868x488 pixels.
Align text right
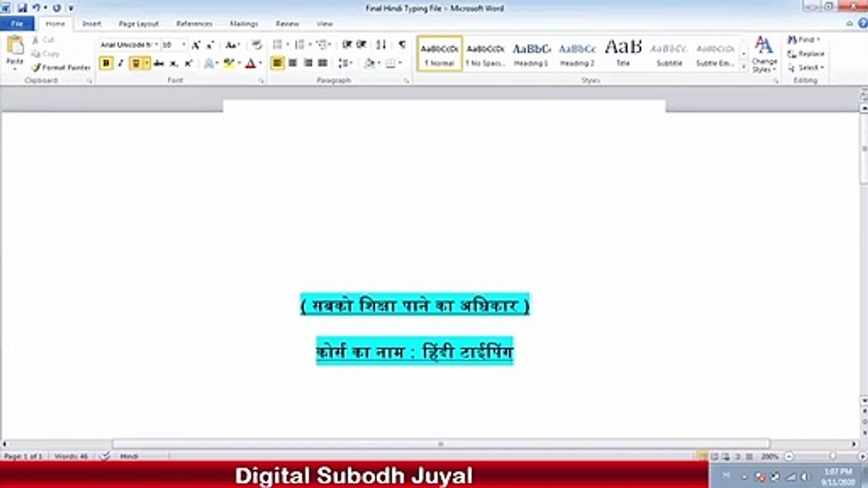(x=308, y=63)
